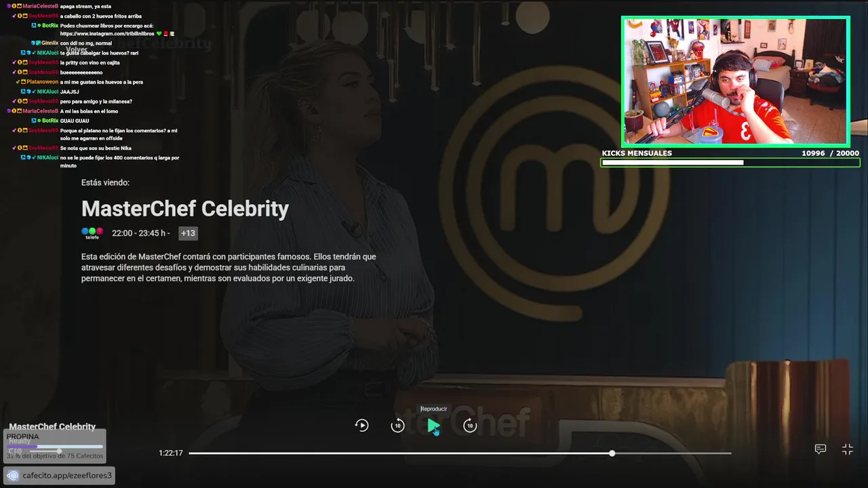Click chat message about fijar los 400 comentarios
This screenshot has height=488, width=868.
pos(119,161)
